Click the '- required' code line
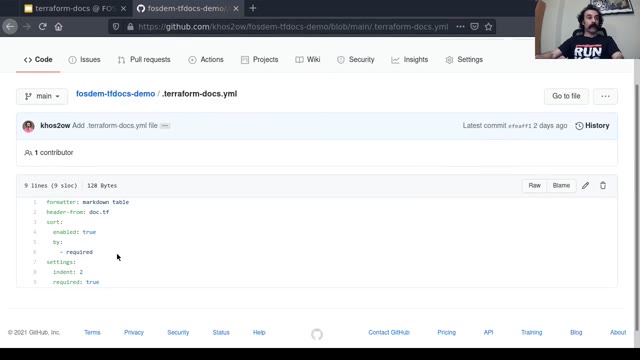 (76, 252)
